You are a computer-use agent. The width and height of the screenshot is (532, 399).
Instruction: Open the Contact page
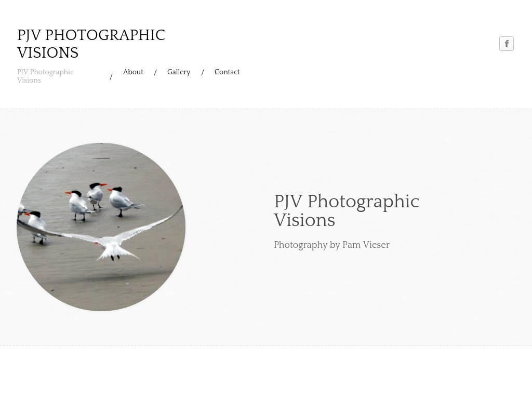[227, 72]
